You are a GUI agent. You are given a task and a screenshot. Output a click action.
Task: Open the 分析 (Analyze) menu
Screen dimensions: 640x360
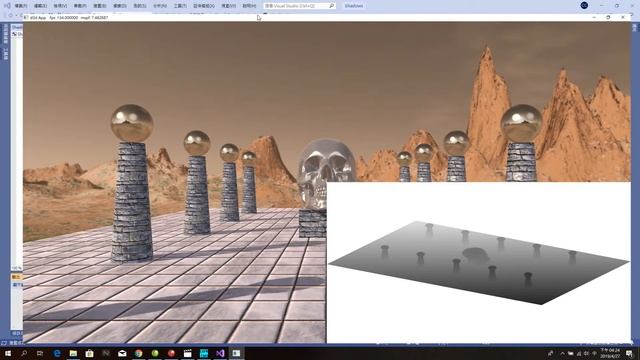tap(160, 6)
